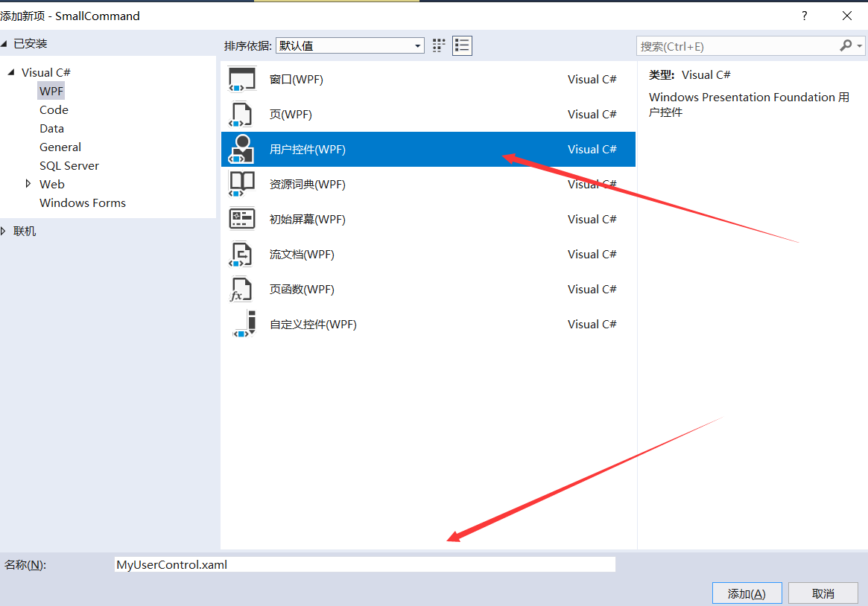Select the 页(WPF) page template icon
The width and height of the screenshot is (868, 606).
point(241,115)
